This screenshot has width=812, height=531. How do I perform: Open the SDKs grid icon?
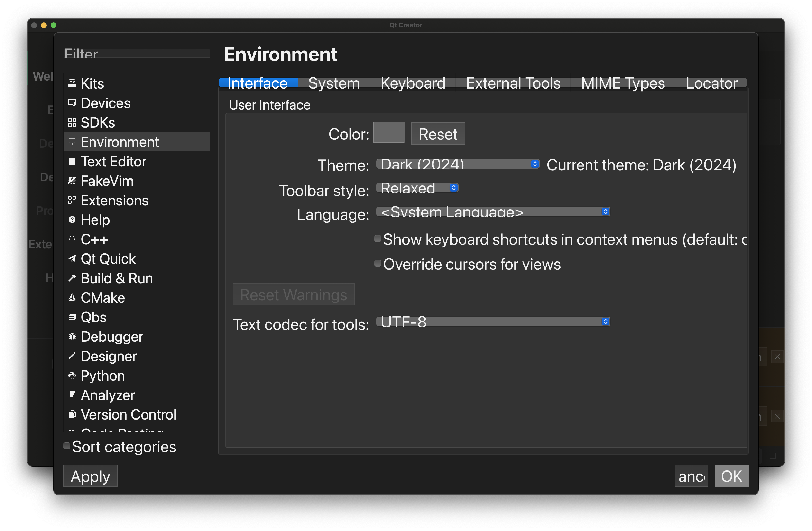pos(72,122)
